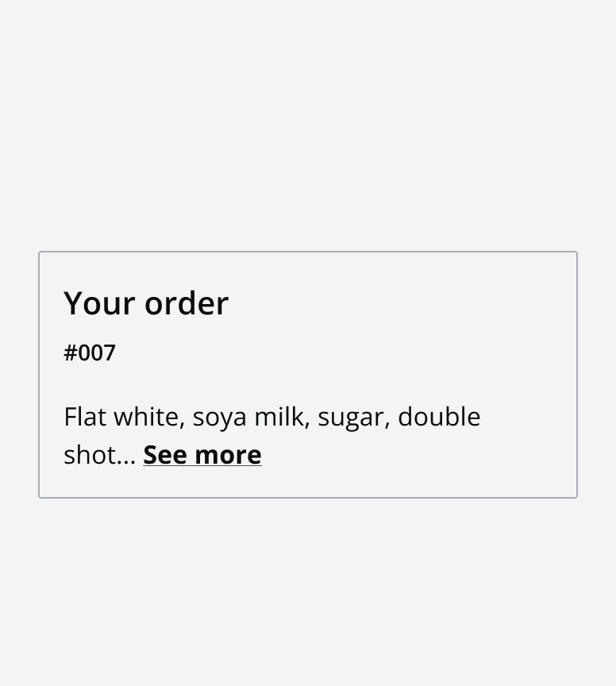616x686 pixels.
Task: Click the #007 order identifier
Action: 90,353
